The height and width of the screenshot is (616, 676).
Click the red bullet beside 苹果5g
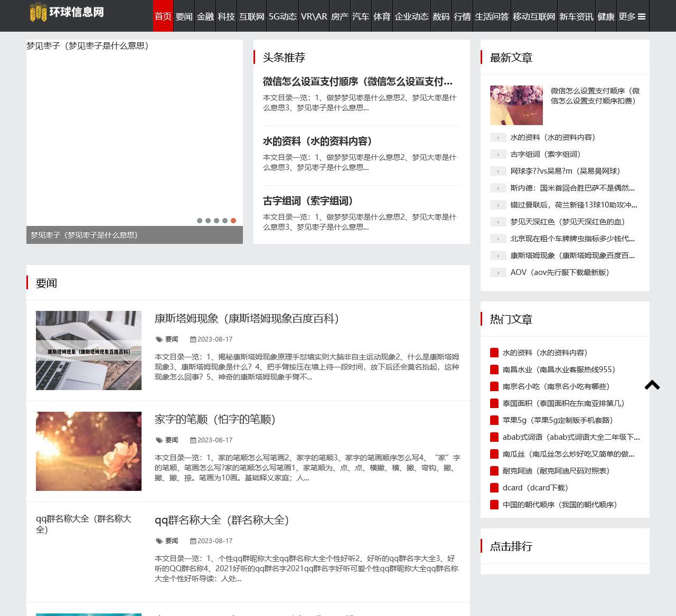[x=494, y=420]
